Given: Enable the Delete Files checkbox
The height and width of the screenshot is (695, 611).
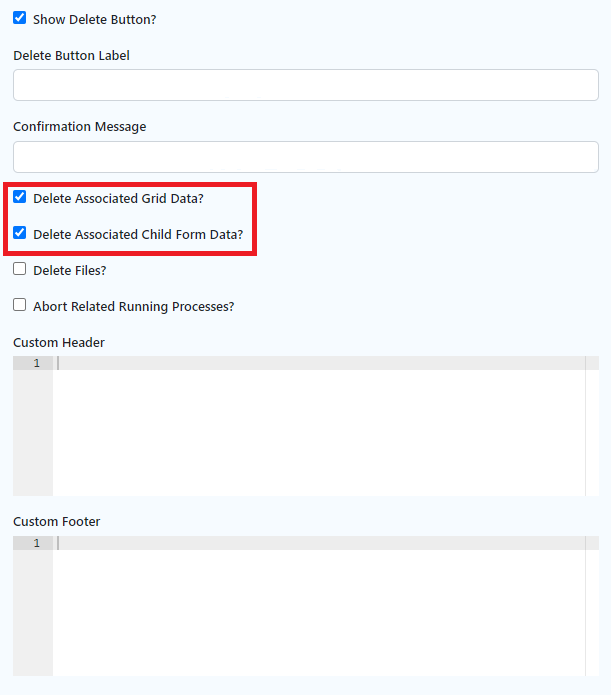Looking at the screenshot, I should (20, 269).
